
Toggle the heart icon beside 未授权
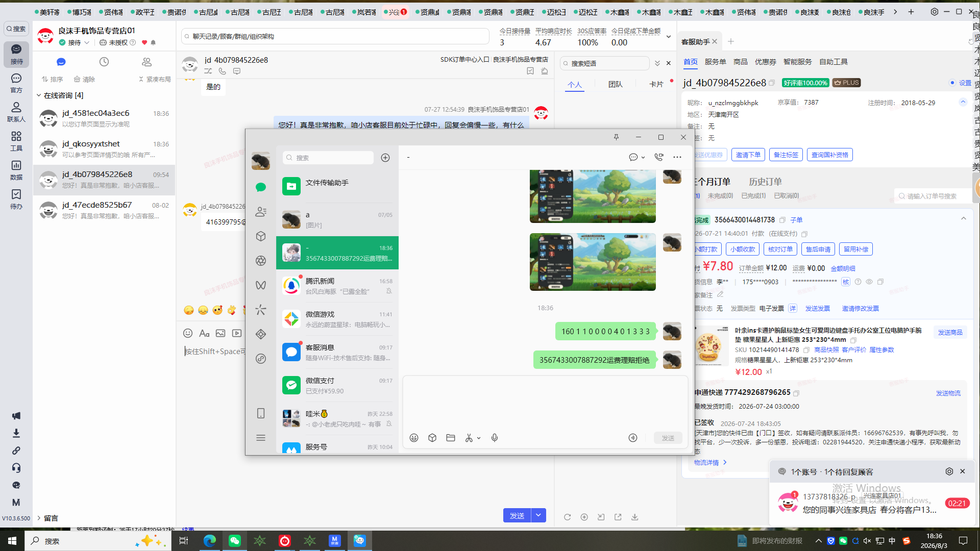pos(144,43)
